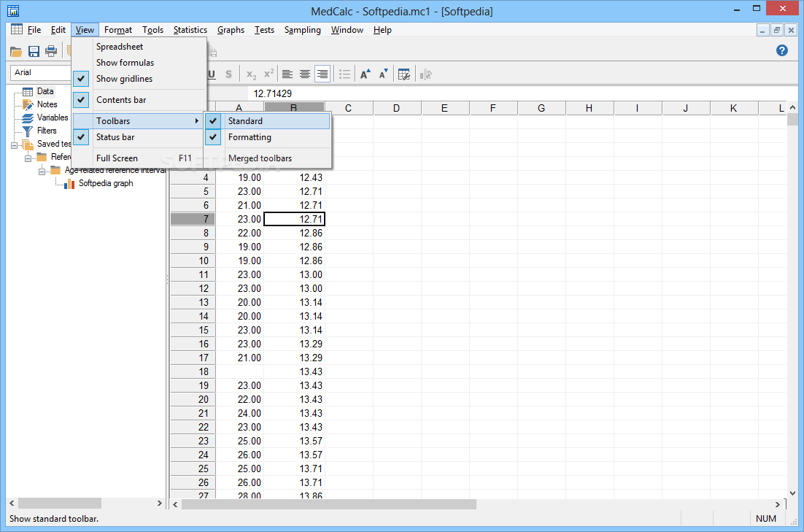Open the Sampling menu
This screenshot has width=804, height=532.
pyautogui.click(x=303, y=30)
